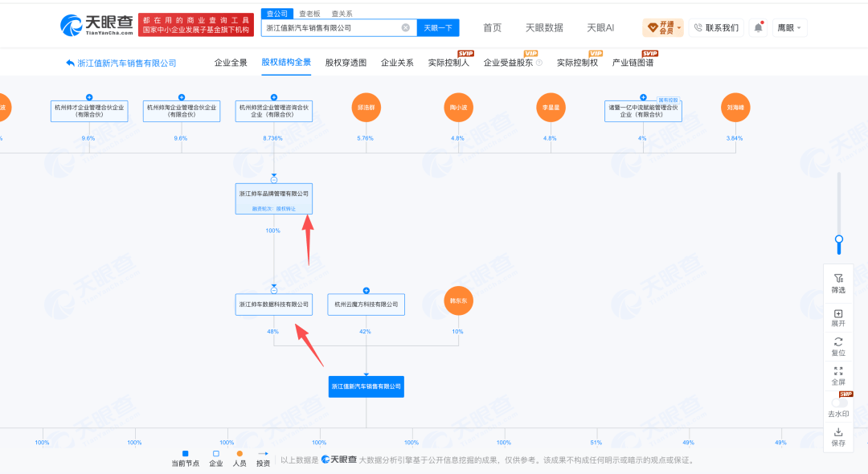Select the 陶小波 shareholder node
The width and height of the screenshot is (868, 474).
(x=458, y=108)
